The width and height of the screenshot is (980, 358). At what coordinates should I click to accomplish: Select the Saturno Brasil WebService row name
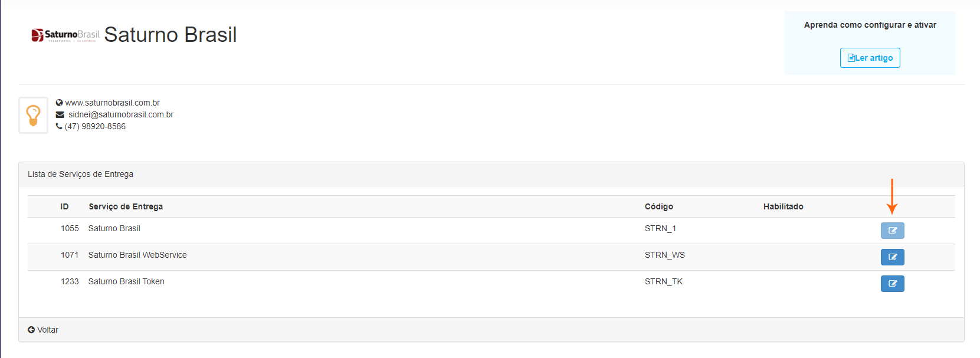(137, 255)
